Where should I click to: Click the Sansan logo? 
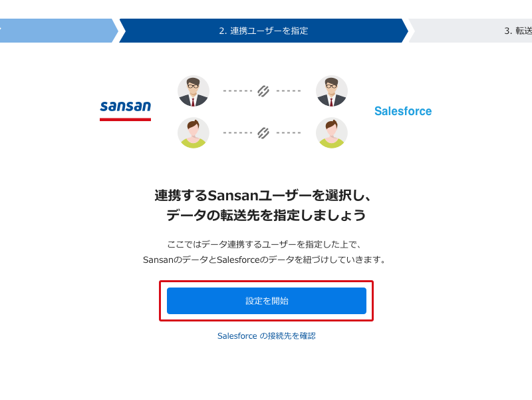125,106
